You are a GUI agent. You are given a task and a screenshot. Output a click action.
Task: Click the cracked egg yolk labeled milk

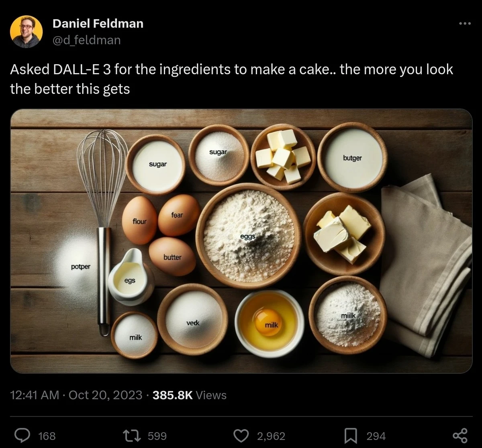point(269,322)
